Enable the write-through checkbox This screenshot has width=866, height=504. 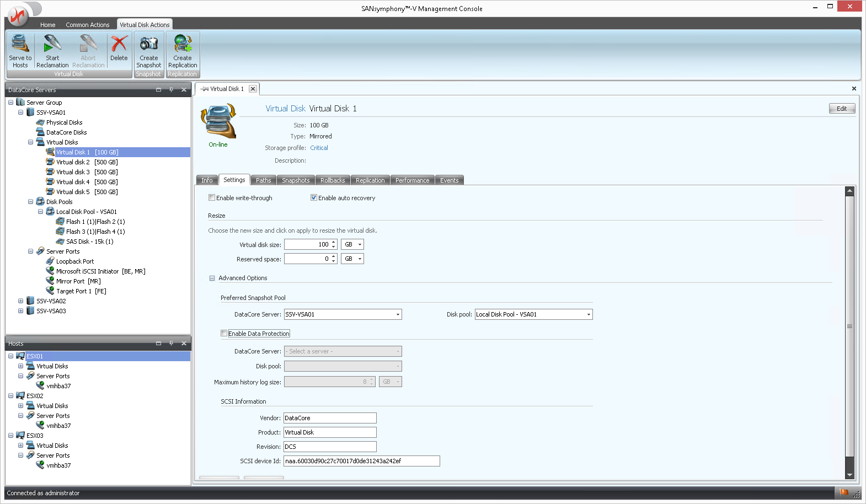click(212, 198)
